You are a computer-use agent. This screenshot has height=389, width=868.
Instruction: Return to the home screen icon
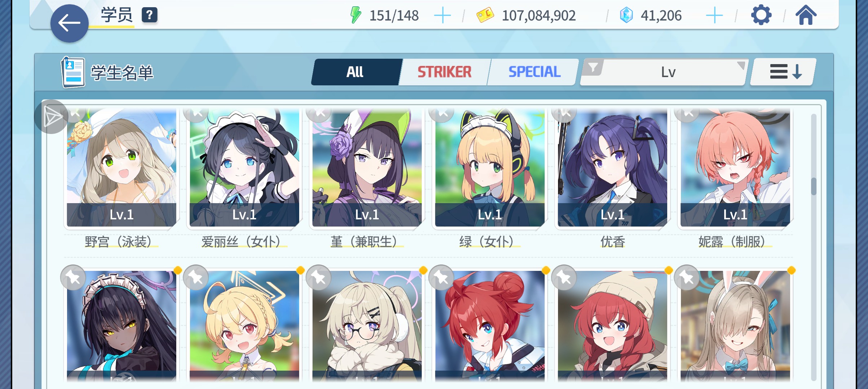coord(806,15)
